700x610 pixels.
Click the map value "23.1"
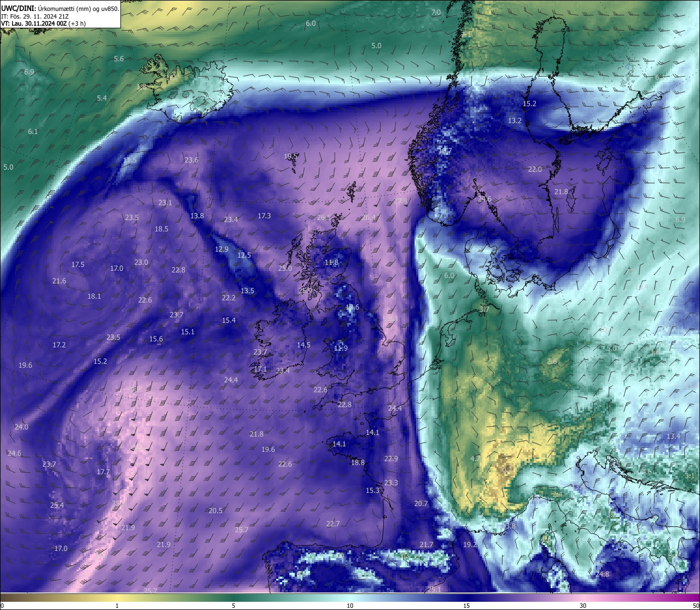point(165,202)
